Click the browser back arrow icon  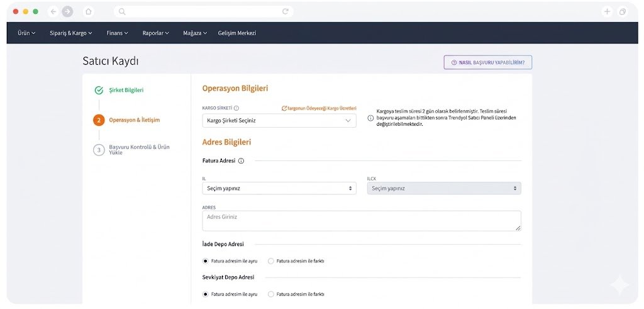[53, 11]
